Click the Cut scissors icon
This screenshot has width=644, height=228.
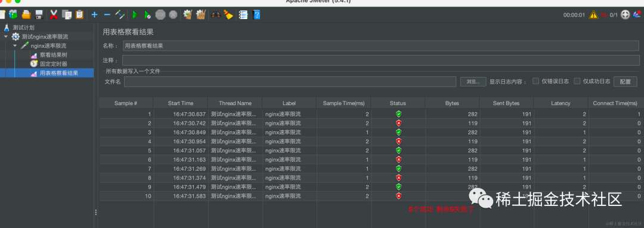[54, 15]
